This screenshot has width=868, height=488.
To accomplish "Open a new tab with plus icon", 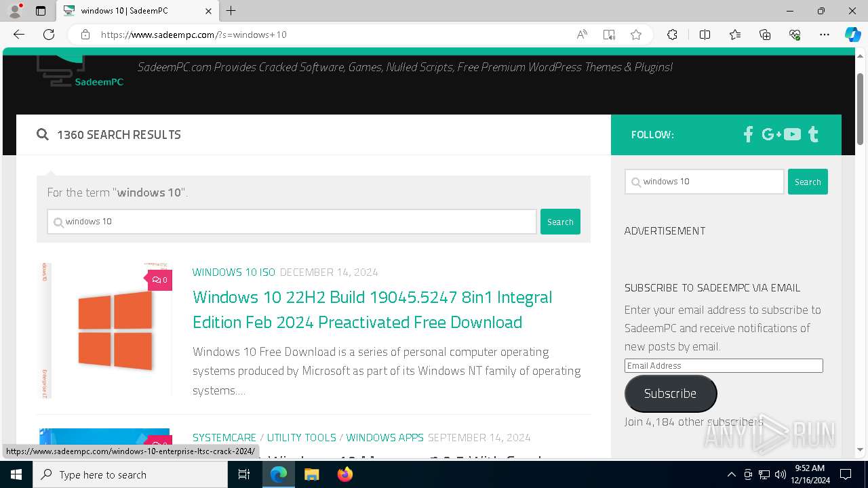I will pos(231,11).
